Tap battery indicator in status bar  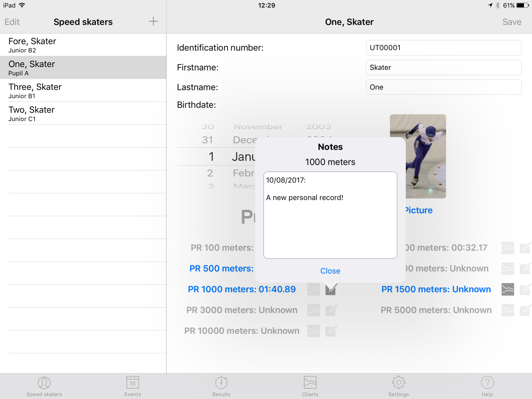522,5
